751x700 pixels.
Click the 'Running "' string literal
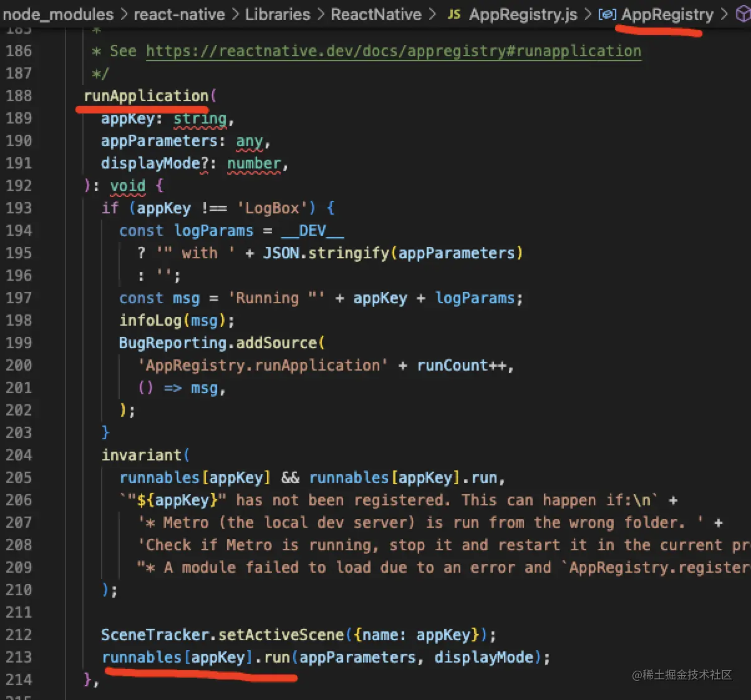click(x=276, y=298)
